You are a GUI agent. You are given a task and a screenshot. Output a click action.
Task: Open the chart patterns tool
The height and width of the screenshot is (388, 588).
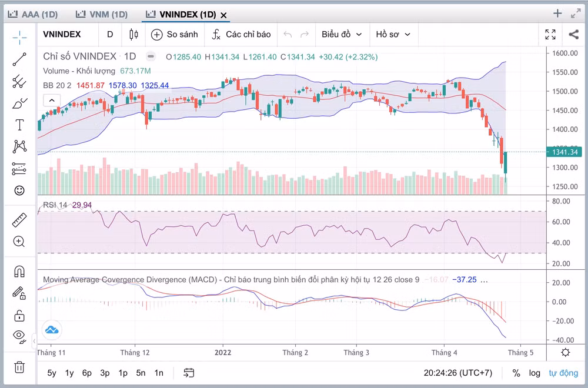(19, 146)
